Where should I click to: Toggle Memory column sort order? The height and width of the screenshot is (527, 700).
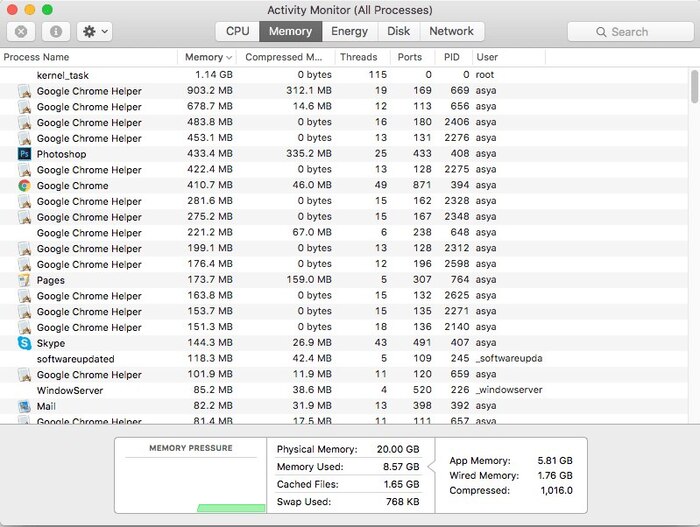tap(208, 57)
